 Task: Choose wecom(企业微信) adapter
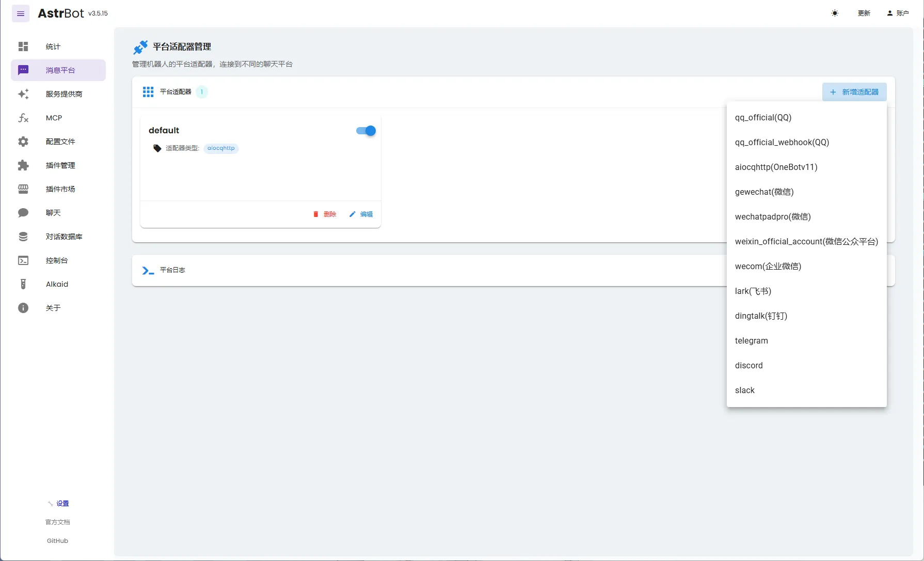point(807,266)
